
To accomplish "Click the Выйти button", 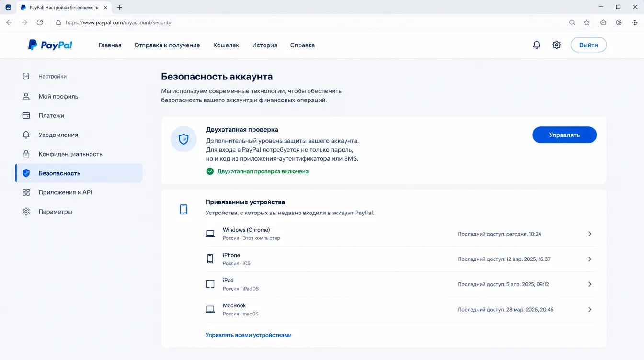I will [588, 45].
